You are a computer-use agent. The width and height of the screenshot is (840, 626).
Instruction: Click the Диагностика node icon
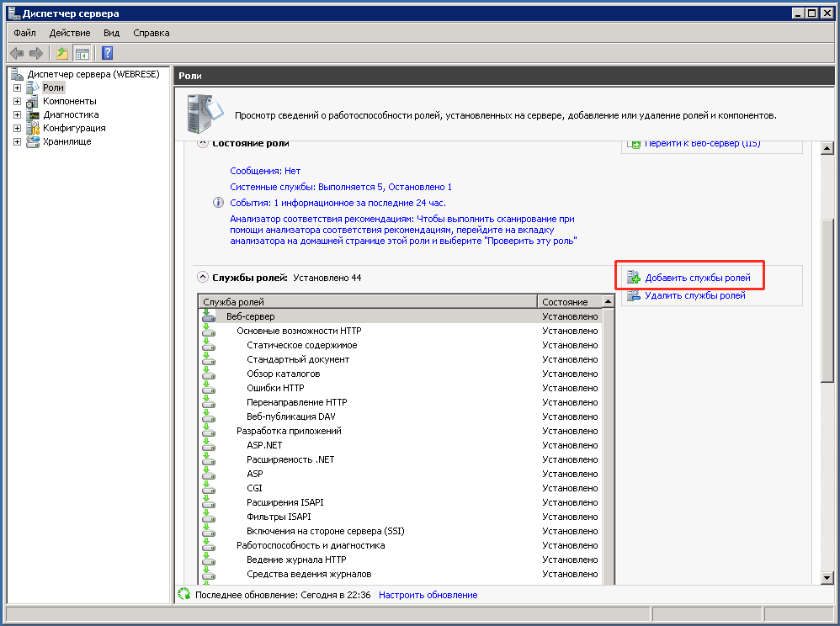[x=33, y=114]
